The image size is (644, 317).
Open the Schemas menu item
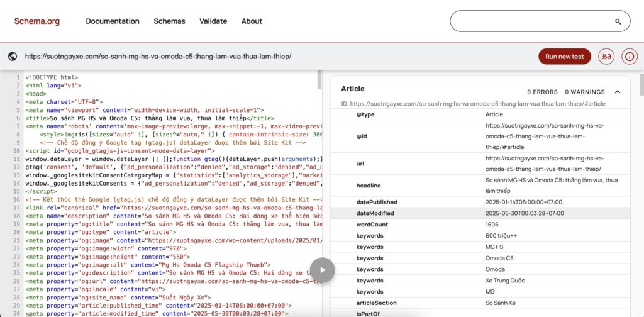coord(169,21)
